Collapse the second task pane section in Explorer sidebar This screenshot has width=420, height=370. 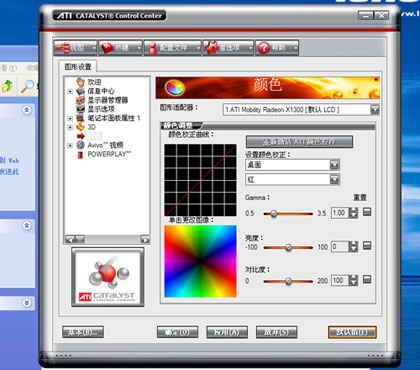coord(27,226)
